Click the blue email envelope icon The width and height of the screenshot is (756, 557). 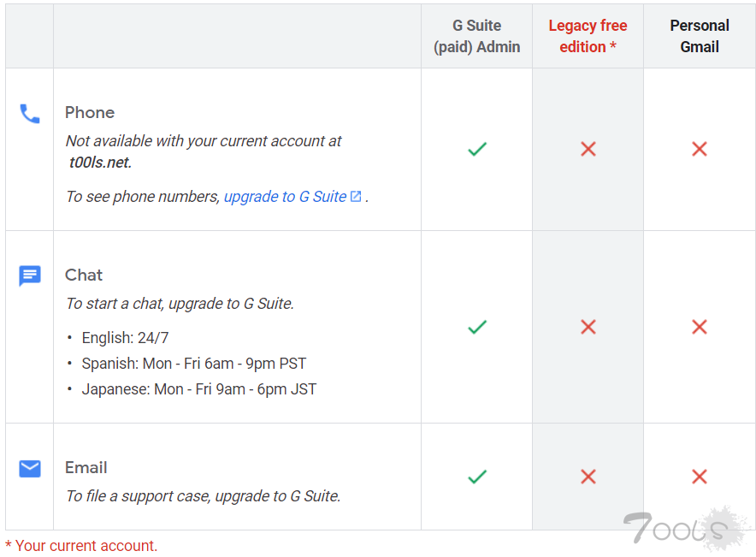(30, 468)
